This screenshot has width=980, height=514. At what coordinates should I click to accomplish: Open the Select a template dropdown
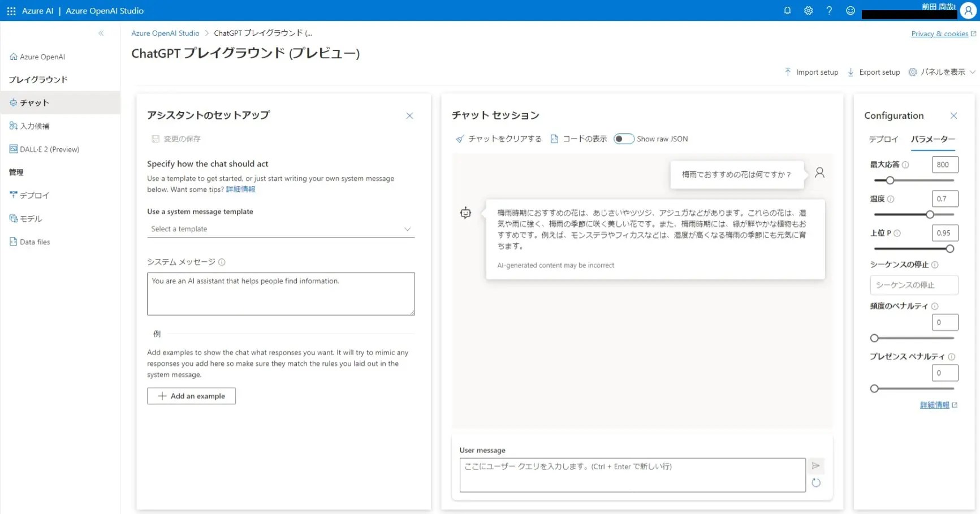coord(281,228)
